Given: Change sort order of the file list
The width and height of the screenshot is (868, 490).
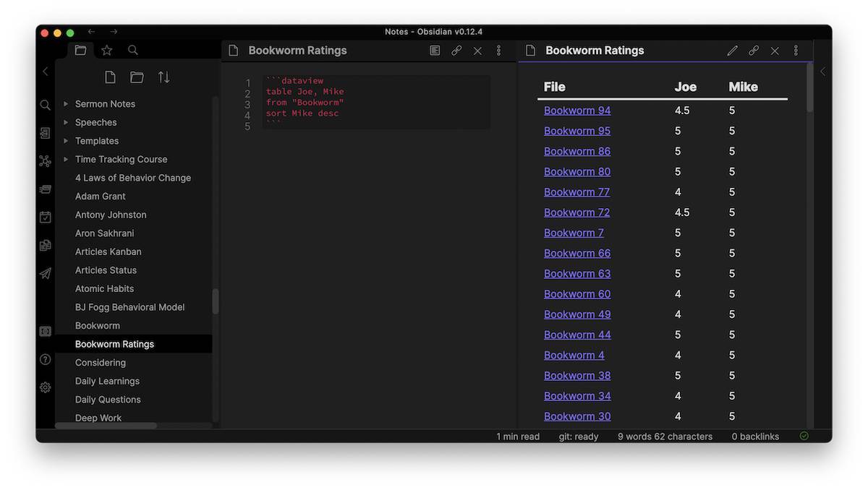Looking at the screenshot, I should point(163,77).
